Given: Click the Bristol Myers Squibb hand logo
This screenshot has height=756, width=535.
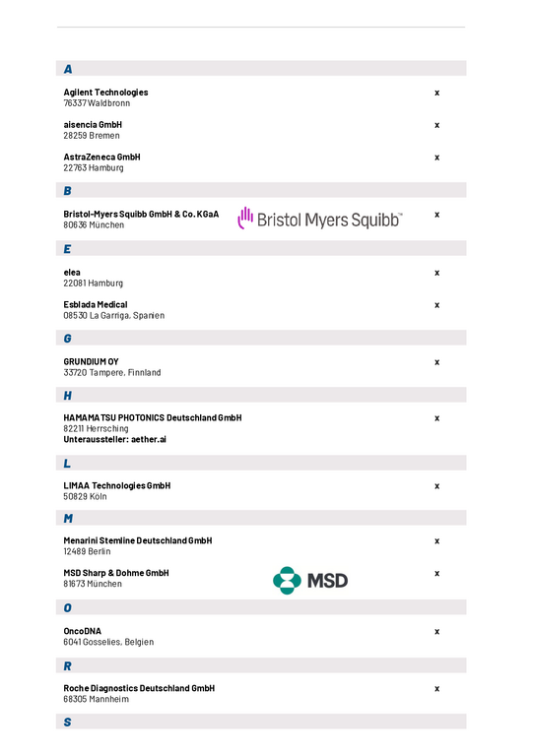Looking at the screenshot, I should (245, 218).
